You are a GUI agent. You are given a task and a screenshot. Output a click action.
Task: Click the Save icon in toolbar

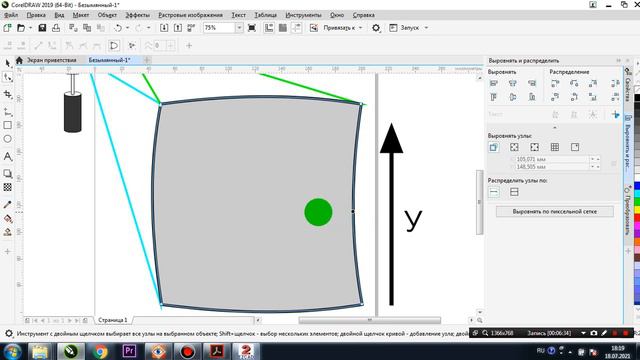(x=42, y=28)
